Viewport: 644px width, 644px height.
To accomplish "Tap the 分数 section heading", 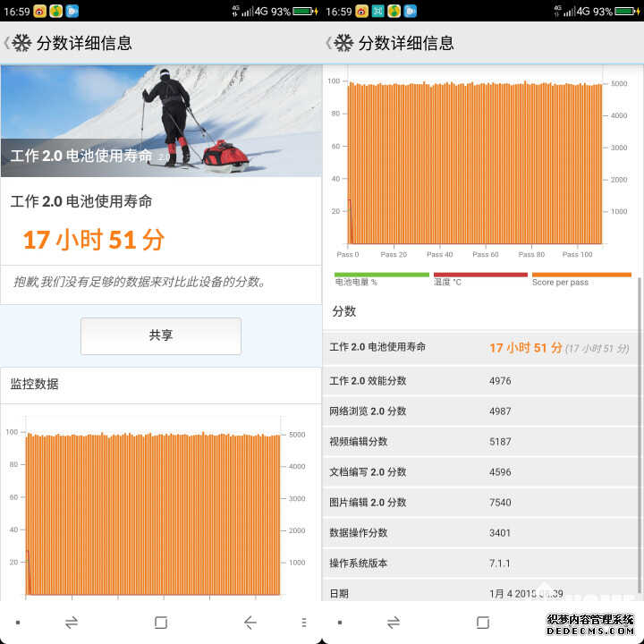I will (344, 311).
